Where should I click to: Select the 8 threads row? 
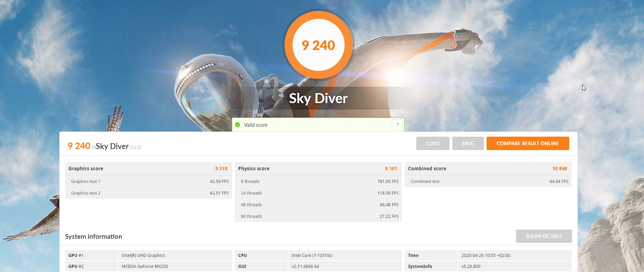pyautogui.click(x=318, y=181)
